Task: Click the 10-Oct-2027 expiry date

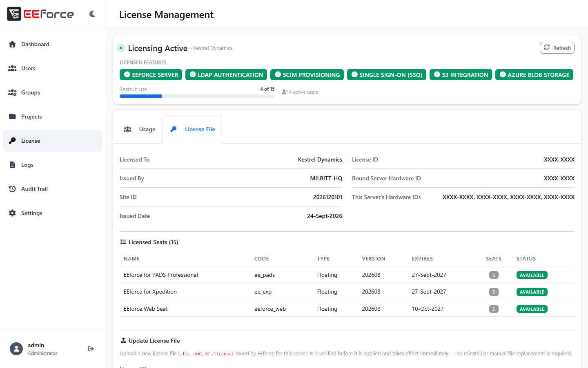Action: pyautogui.click(x=428, y=309)
